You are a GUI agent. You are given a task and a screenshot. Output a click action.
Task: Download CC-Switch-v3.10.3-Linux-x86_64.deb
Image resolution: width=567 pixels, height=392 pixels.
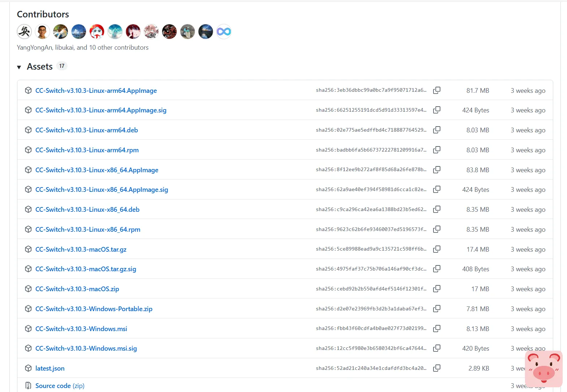87,210
